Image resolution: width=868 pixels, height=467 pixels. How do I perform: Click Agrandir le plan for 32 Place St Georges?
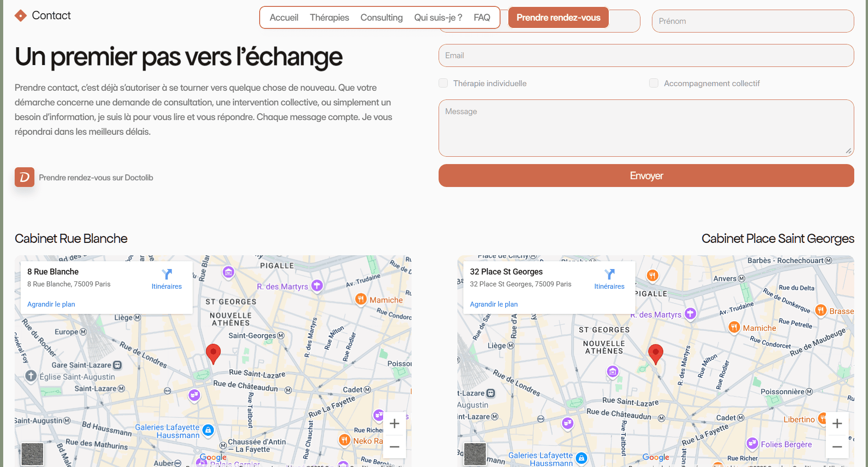(x=494, y=304)
